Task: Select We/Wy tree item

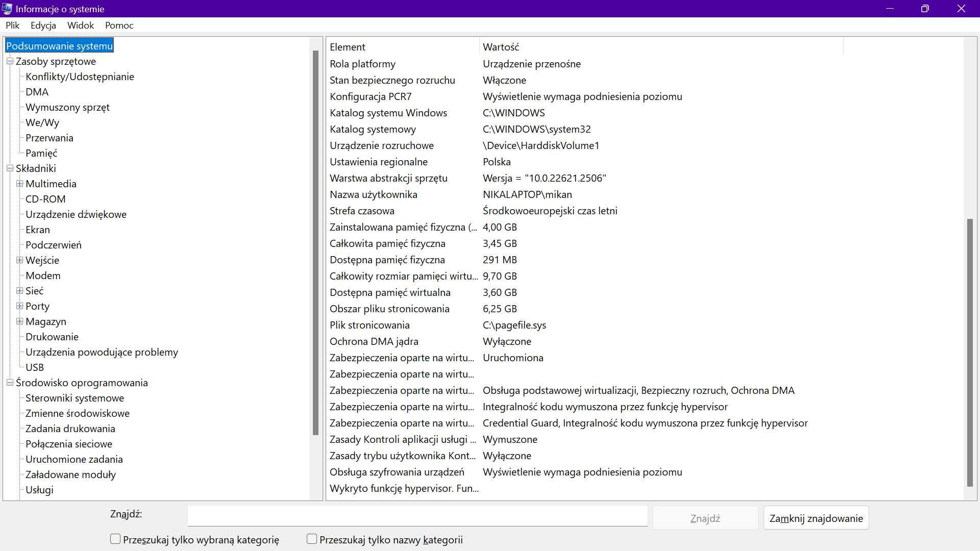Action: [x=42, y=122]
